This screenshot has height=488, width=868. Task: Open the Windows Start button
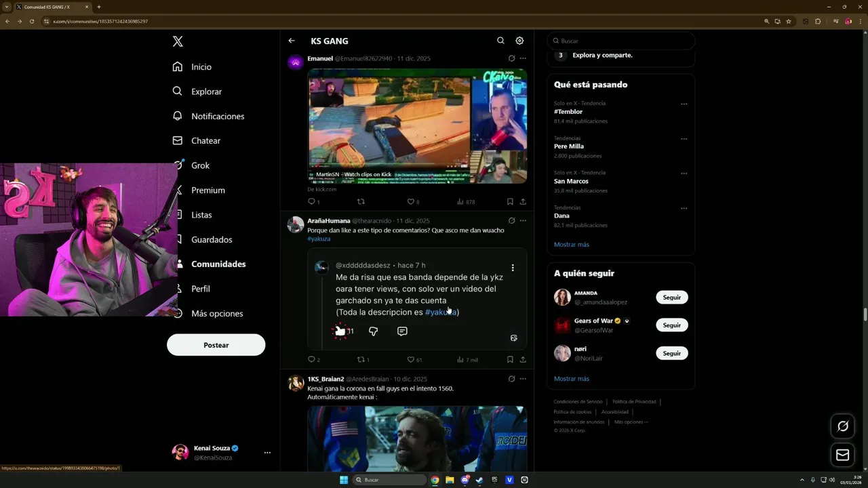click(344, 480)
